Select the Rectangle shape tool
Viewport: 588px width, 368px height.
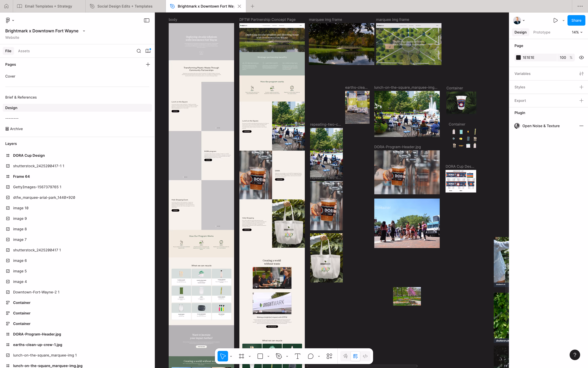260,356
